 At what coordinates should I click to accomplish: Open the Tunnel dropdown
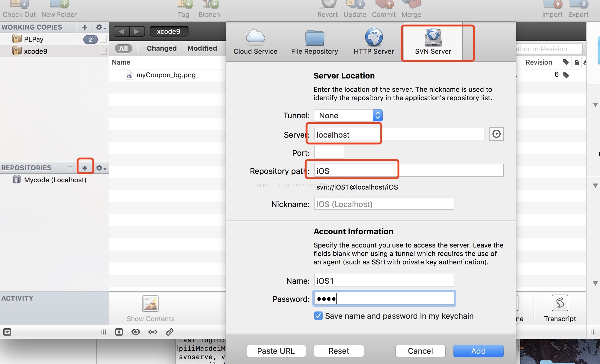pos(348,115)
